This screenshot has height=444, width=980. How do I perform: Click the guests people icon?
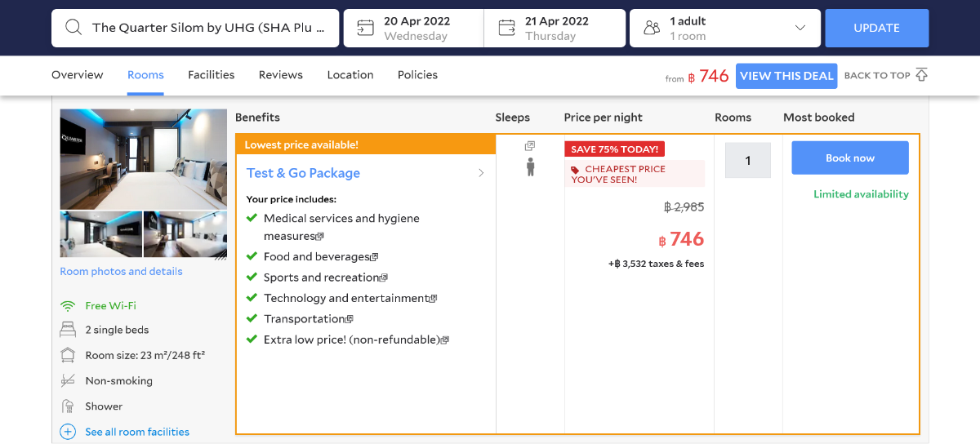tap(652, 28)
